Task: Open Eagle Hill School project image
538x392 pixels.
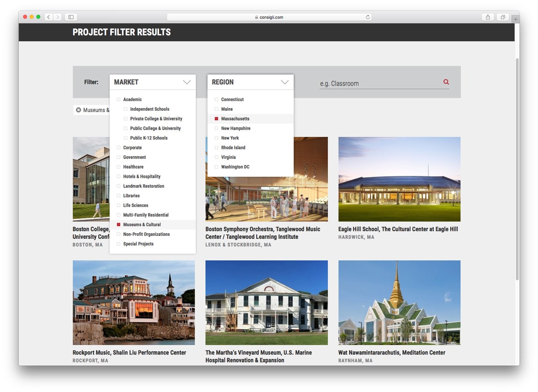Action: (399, 179)
